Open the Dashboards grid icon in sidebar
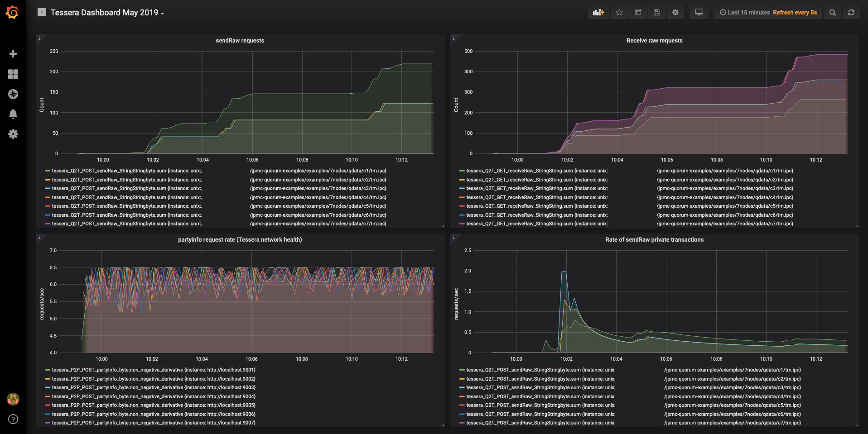Screen dimensions: 868x434 pyautogui.click(x=13, y=74)
